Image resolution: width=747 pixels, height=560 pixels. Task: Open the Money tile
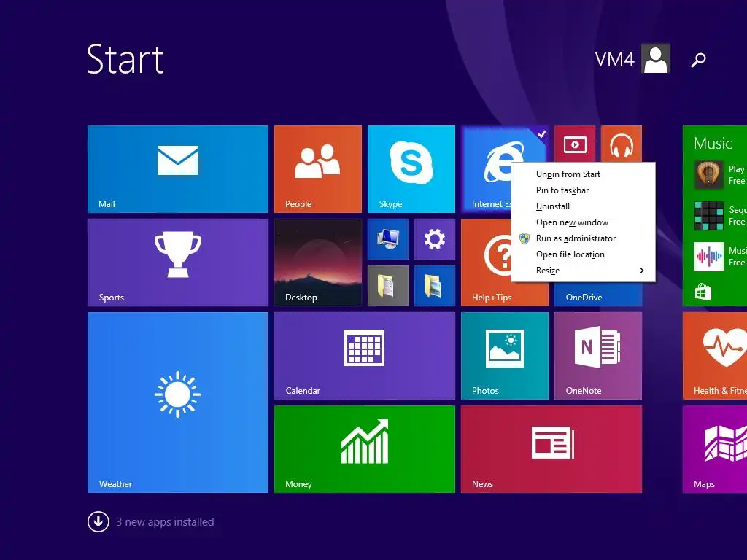click(x=365, y=449)
